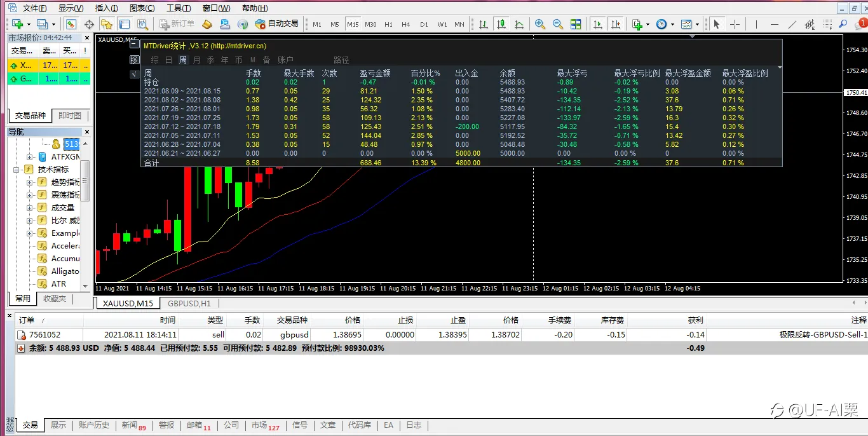Select the vertical line drawing tool

(756, 24)
